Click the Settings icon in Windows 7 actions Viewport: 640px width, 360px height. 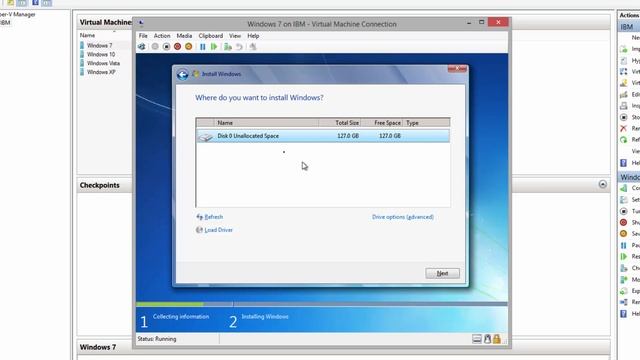coord(623,200)
